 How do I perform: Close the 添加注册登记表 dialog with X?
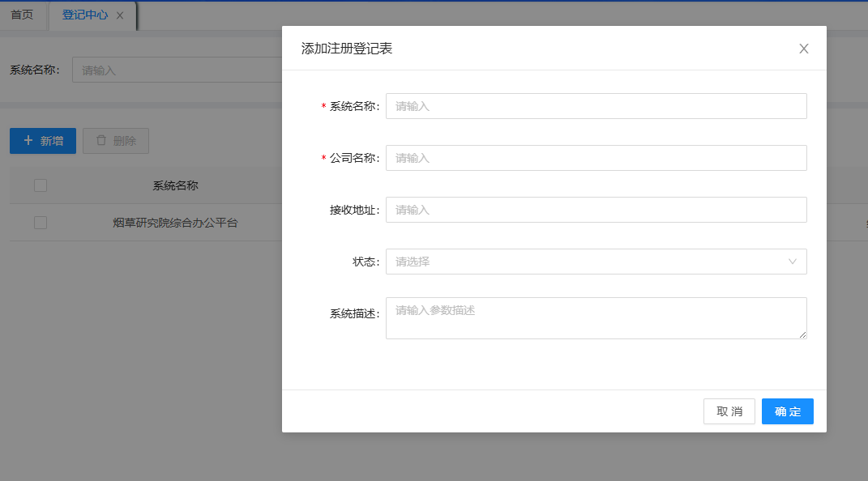tap(804, 49)
